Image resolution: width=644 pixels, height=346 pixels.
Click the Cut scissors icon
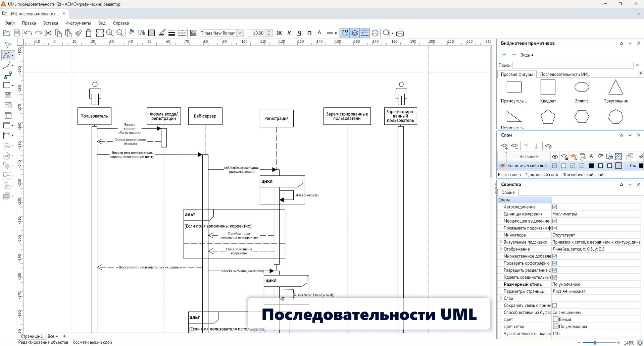48,33
